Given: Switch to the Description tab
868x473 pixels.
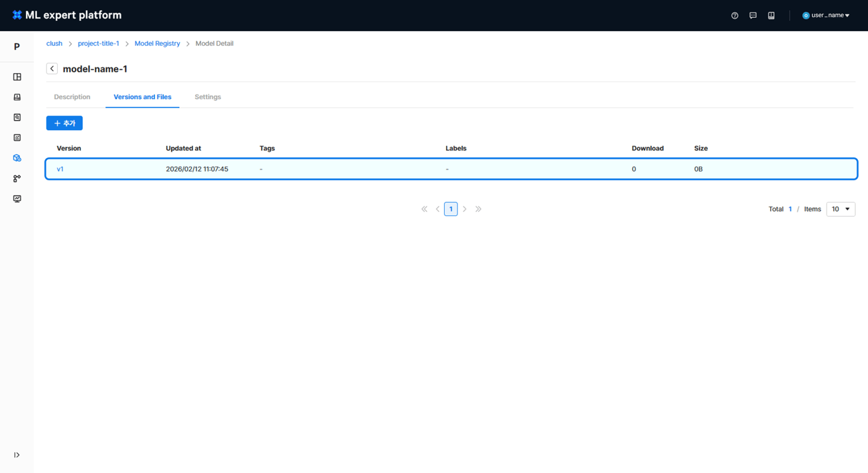Looking at the screenshot, I should point(72,97).
